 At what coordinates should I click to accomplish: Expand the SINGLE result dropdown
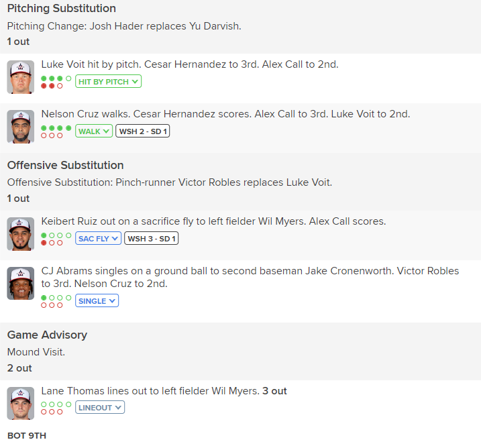(97, 301)
